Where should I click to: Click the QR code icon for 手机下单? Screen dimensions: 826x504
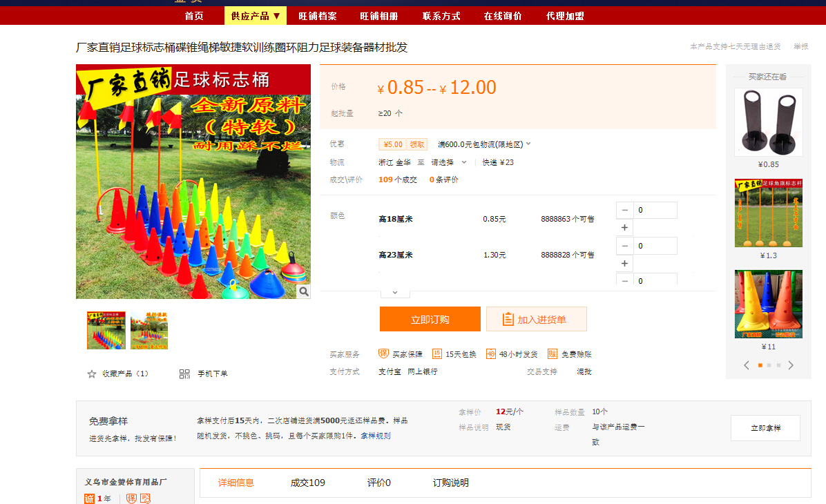[184, 374]
